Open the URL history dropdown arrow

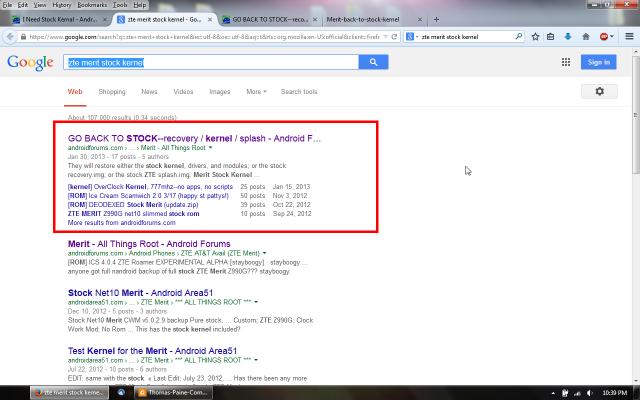coord(386,37)
